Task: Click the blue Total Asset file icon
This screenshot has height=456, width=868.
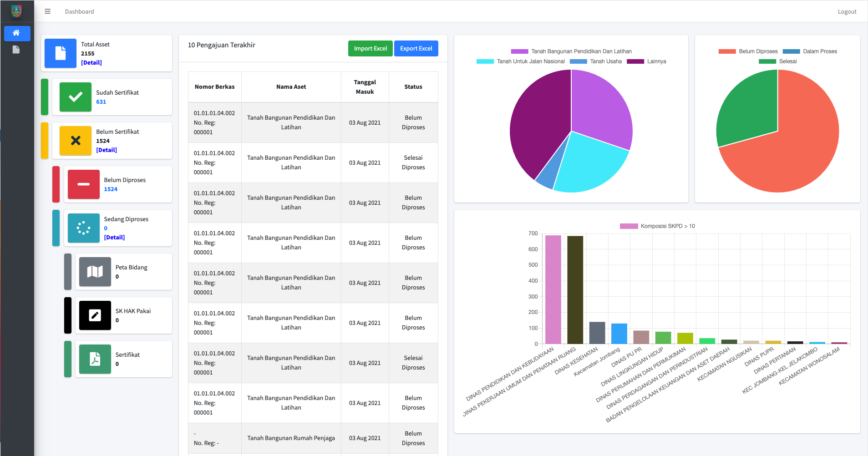Action: 61,53
